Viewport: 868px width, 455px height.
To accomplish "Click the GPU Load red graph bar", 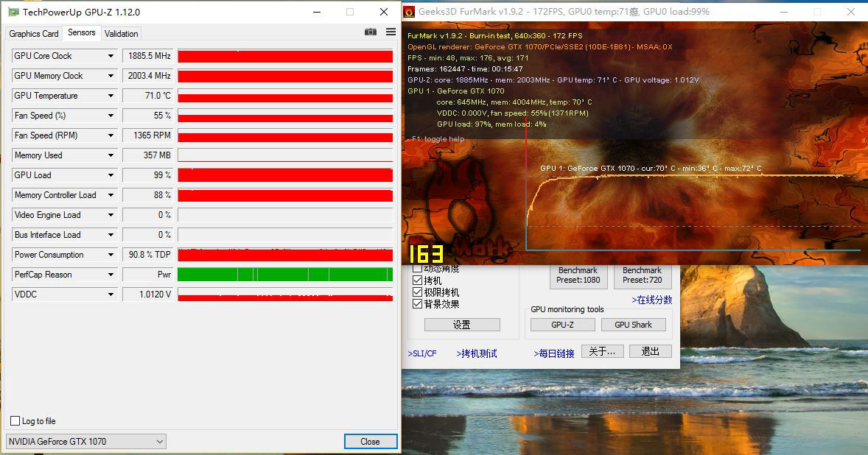I will (285, 175).
